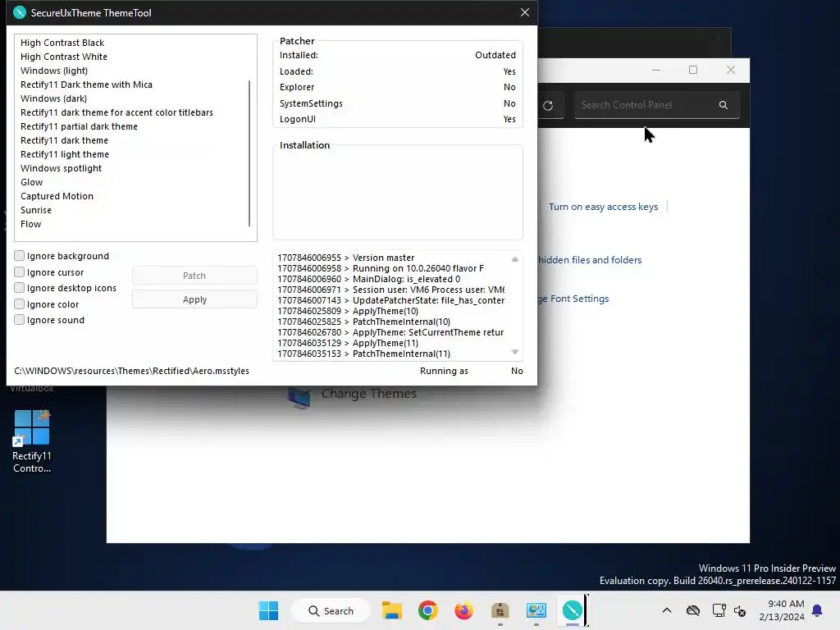
Task: Select High Contrast Black theme
Action: click(62, 43)
